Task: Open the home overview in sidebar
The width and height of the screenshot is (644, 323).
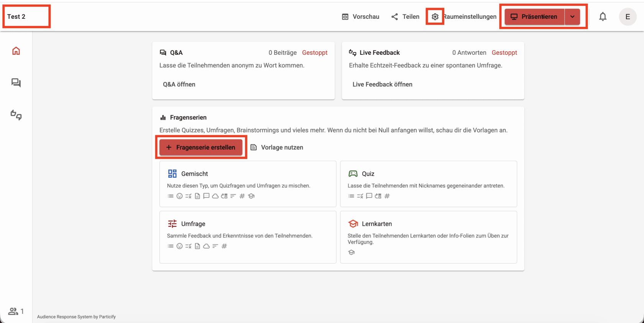Action: tap(16, 51)
